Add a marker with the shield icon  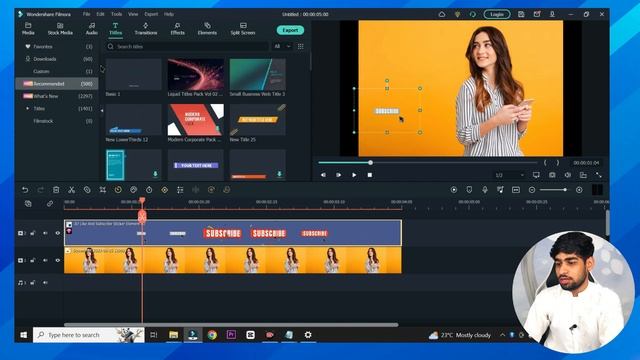click(469, 190)
